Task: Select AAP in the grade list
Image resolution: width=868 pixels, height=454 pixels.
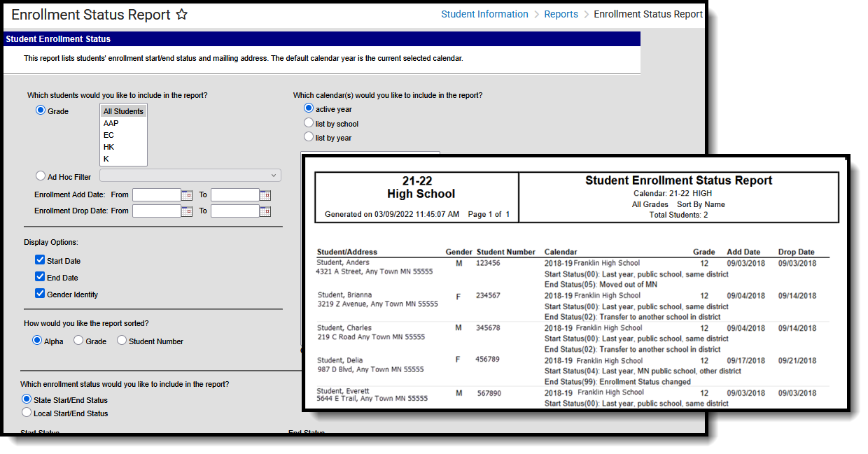Action: [123, 123]
